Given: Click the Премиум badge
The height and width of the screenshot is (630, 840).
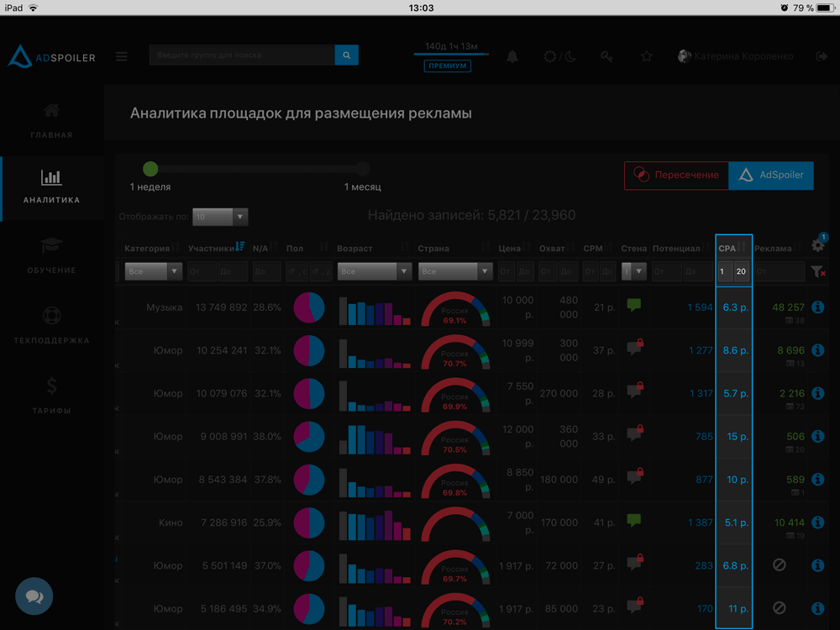Looking at the screenshot, I should click(x=448, y=66).
